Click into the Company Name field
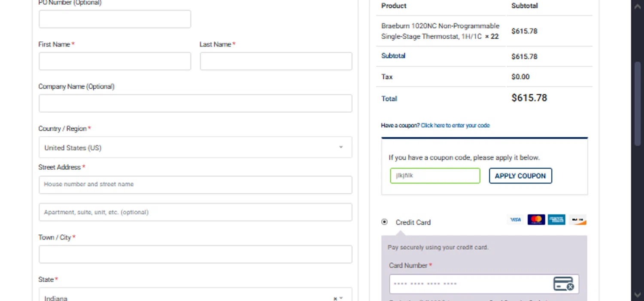This screenshot has height=301, width=644. click(195, 103)
